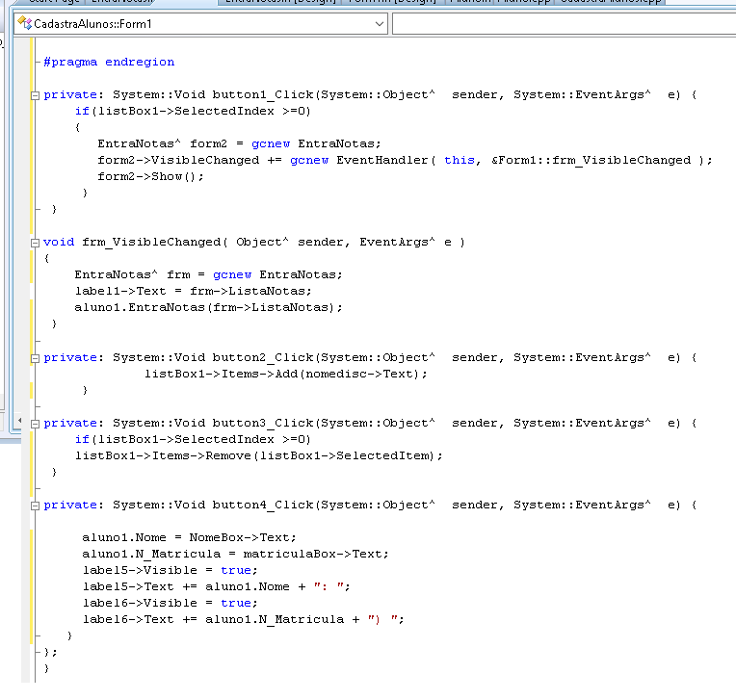This screenshot has height=700, width=736.
Task: Click the listBox1->Items->Remove line
Action: (x=258, y=455)
